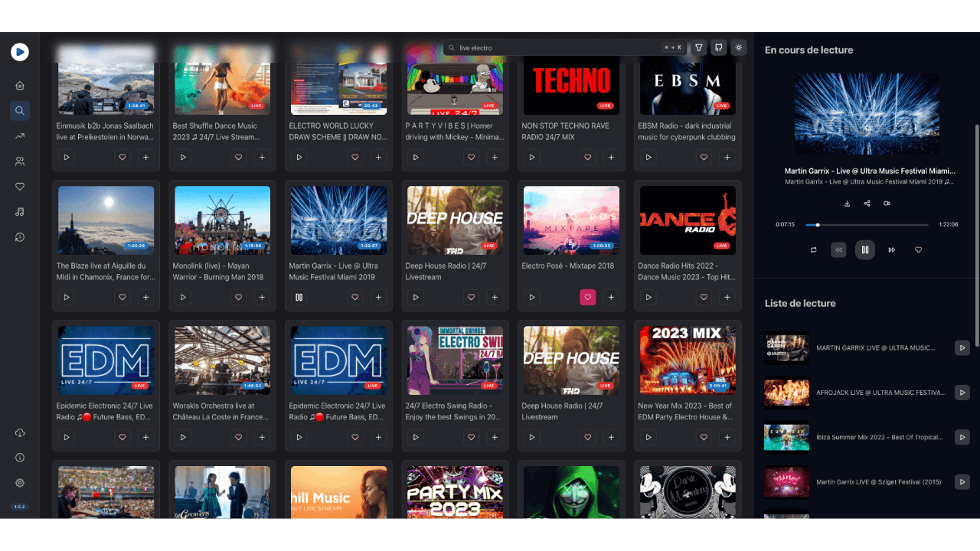
Task: Pause the currently playing track
Action: point(864,249)
